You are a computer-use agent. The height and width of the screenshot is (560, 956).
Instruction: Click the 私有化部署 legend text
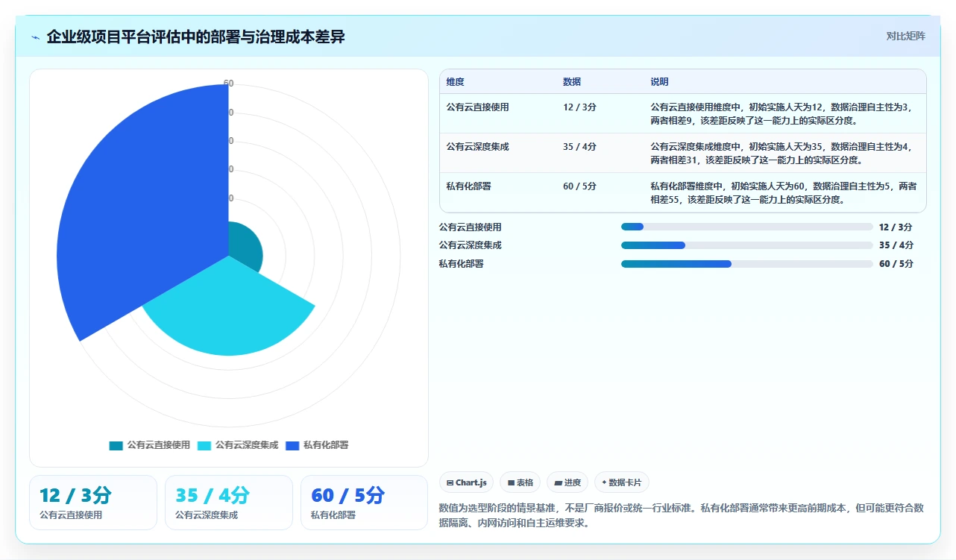pyautogui.click(x=326, y=445)
